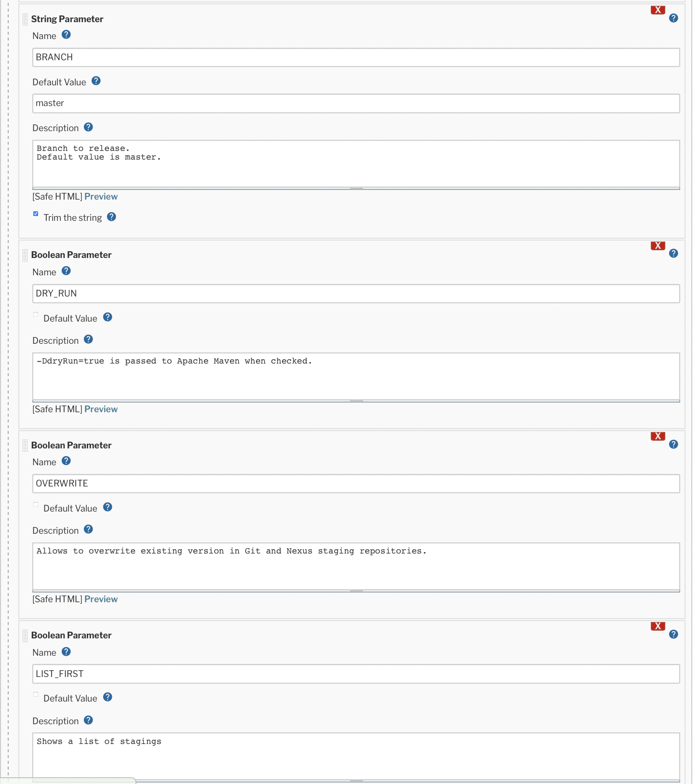699x784 pixels.
Task: Grab the LIST_FIRST parameter drag handle
Action: 25,635
